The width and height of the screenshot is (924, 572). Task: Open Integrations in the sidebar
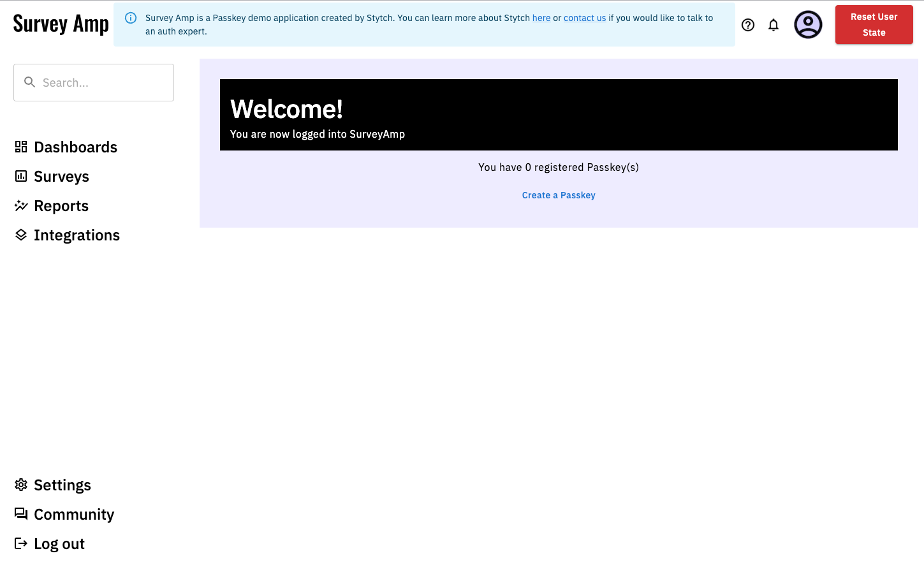[x=77, y=235]
